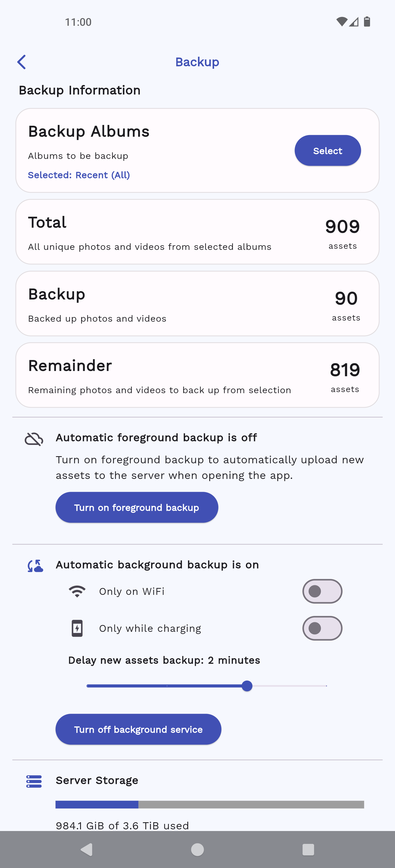Turn on foreground backup
The width and height of the screenshot is (395, 868).
click(137, 507)
